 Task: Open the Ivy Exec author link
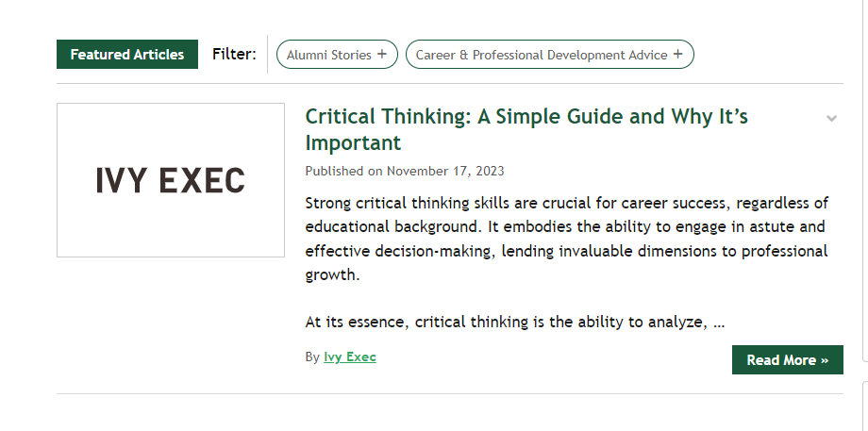(349, 357)
